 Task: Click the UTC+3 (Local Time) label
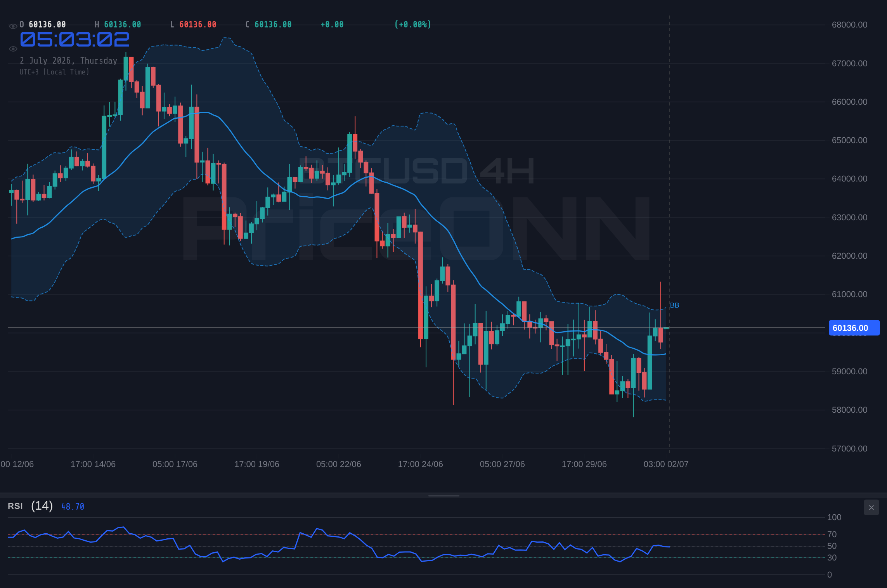tap(54, 72)
